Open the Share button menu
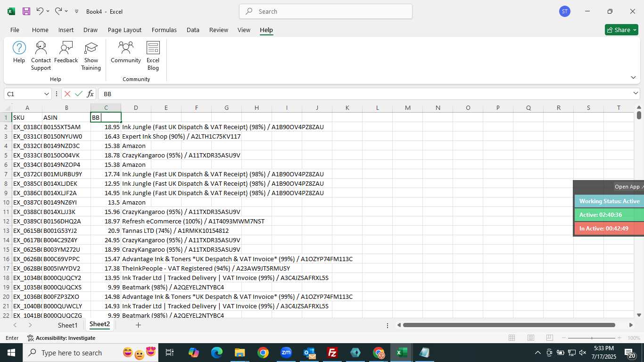This screenshot has width=644, height=362. [621, 30]
